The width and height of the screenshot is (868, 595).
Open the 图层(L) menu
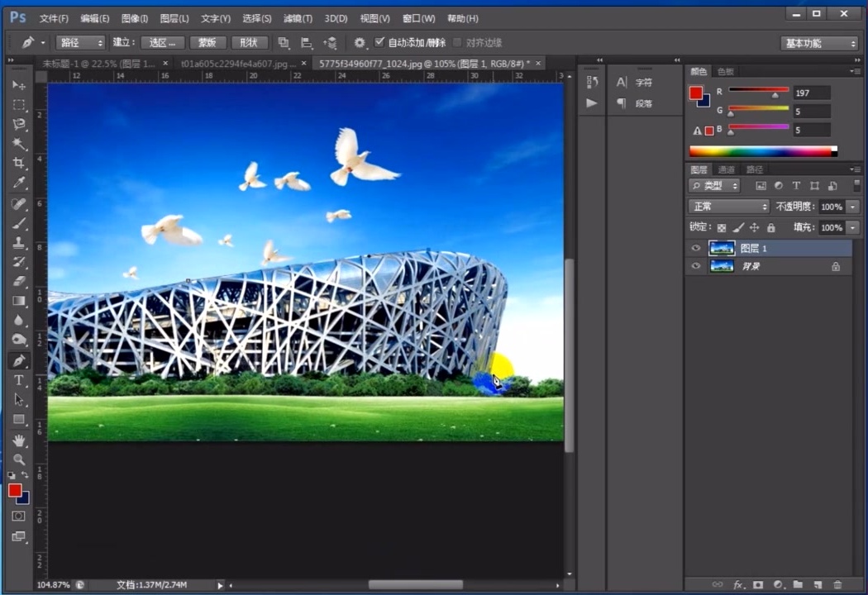pyautogui.click(x=174, y=18)
